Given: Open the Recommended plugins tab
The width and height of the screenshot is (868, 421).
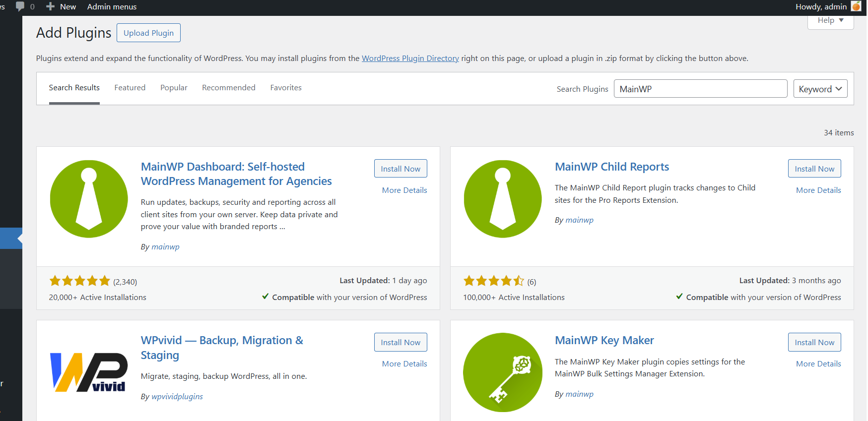Looking at the screenshot, I should click(x=228, y=88).
